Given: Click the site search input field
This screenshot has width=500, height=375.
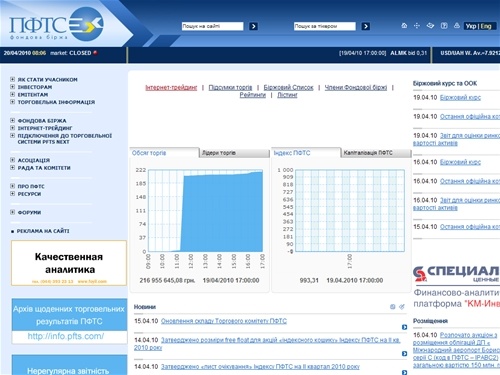Looking at the screenshot, I should (212, 26).
